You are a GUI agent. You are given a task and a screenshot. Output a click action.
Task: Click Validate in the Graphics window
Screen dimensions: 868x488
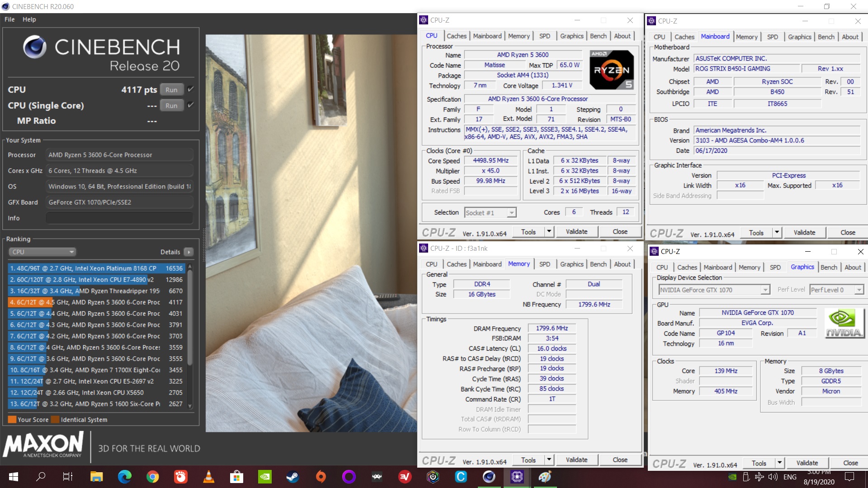807,463
